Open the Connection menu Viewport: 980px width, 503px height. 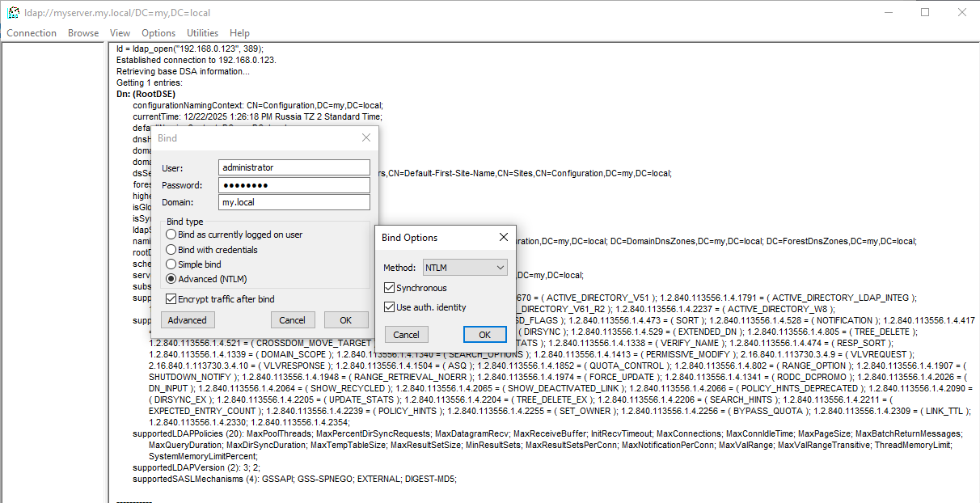coord(32,33)
